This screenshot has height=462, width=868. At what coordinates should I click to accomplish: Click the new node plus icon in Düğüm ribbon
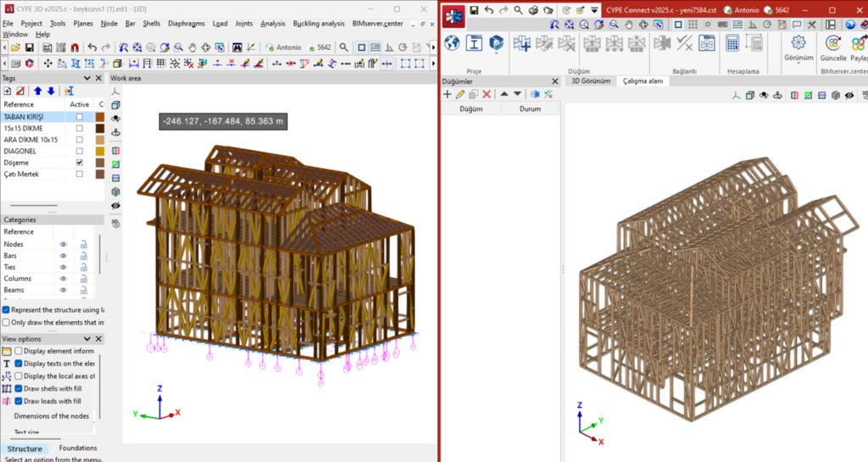coord(522,43)
